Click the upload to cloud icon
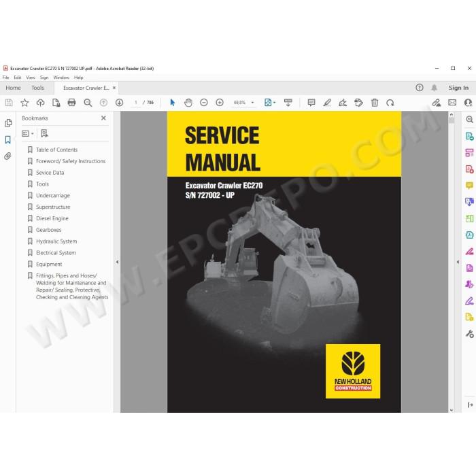The width and height of the screenshot is (476, 476). (x=40, y=103)
